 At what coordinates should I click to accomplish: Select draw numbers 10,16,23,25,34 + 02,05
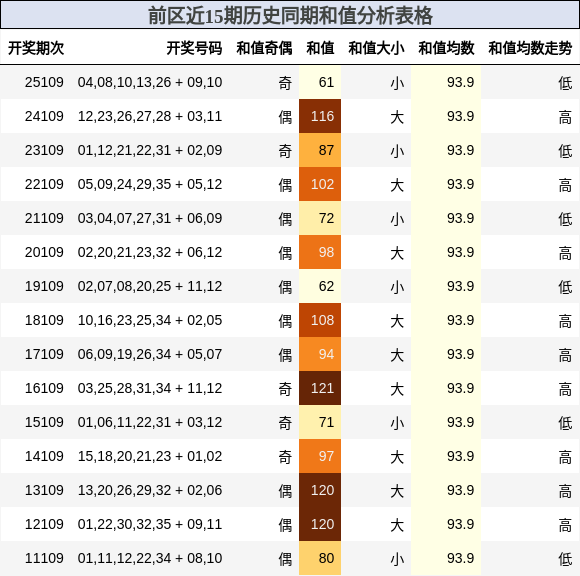coord(150,320)
